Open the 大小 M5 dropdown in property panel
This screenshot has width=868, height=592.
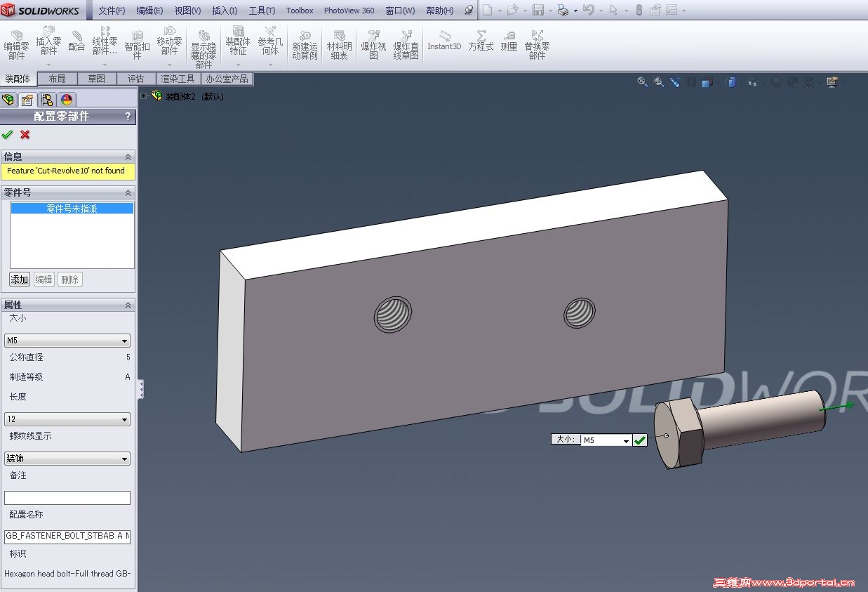(x=67, y=341)
